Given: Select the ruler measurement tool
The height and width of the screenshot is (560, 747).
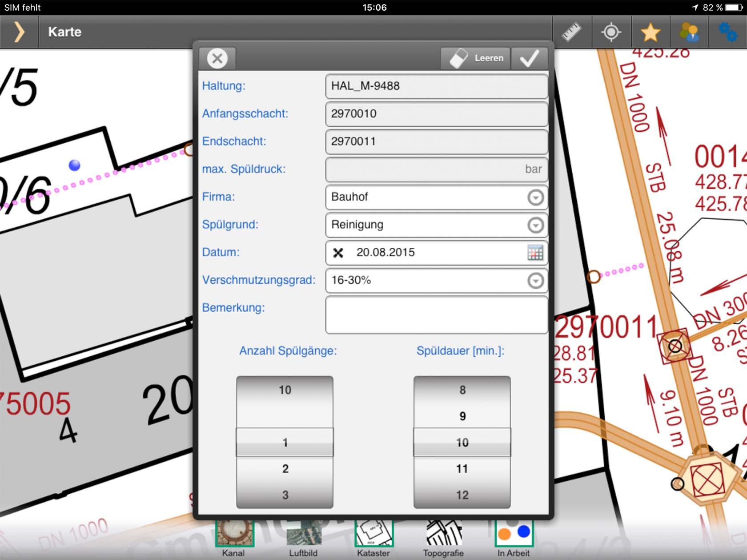Looking at the screenshot, I should pyautogui.click(x=571, y=32).
